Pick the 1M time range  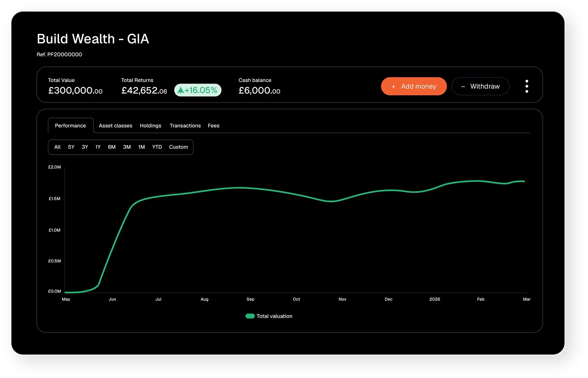[141, 147]
